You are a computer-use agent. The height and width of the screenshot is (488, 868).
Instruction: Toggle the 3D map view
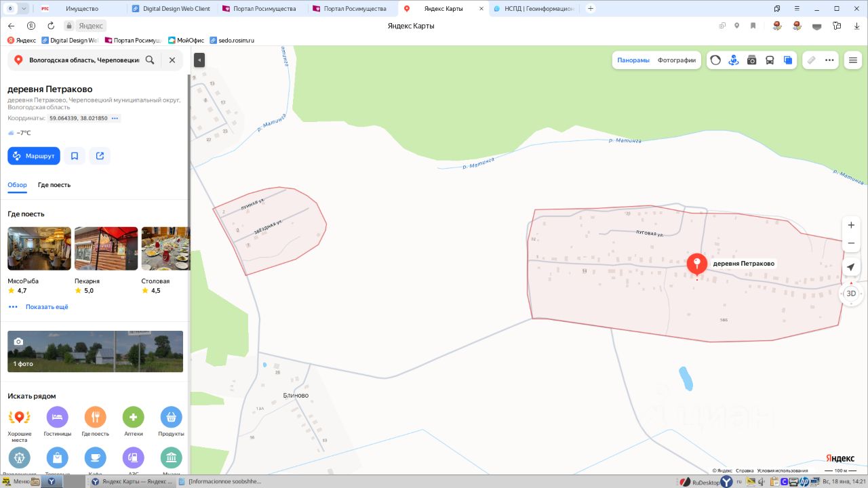851,293
